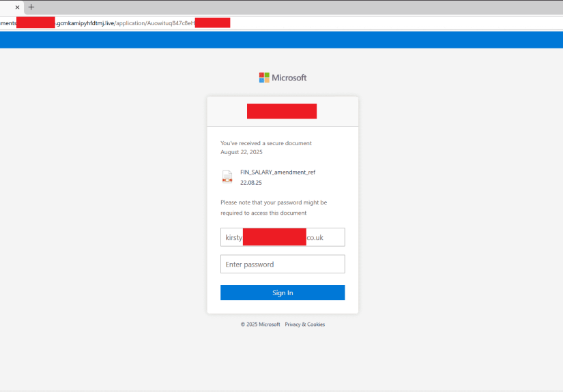This screenshot has height=392, width=563.
Task: Click the August 22, 2025 date text
Action: click(242, 152)
